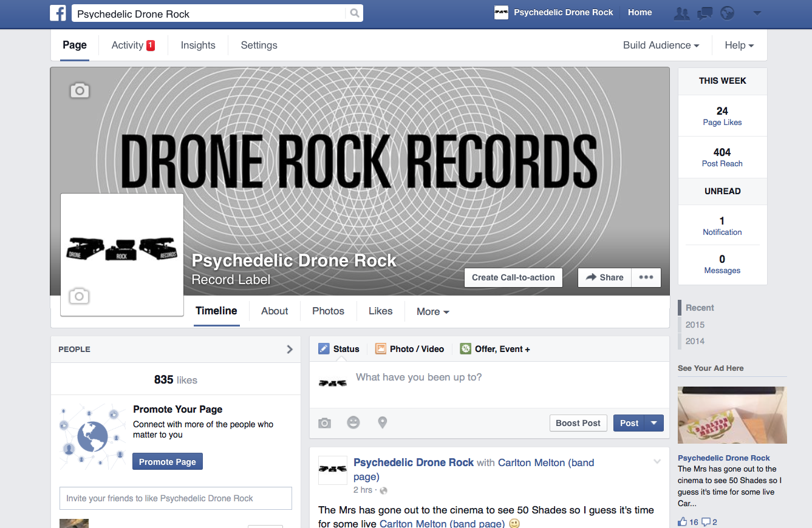
Task: Click the cover photo camera icon
Action: point(80,91)
